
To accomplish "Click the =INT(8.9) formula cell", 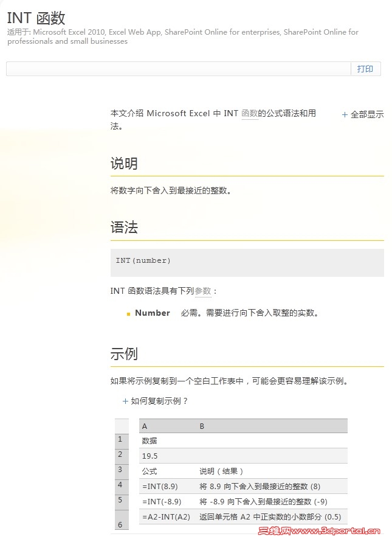I will click(160, 487).
